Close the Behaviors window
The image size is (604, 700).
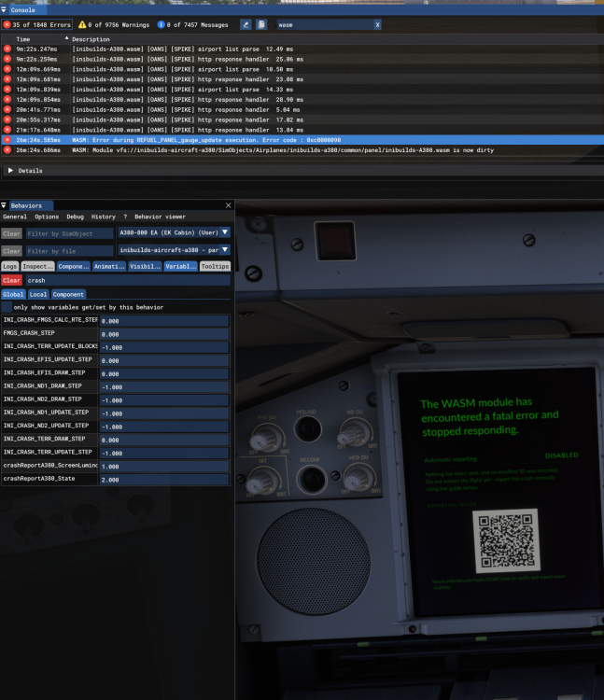pyautogui.click(x=228, y=205)
